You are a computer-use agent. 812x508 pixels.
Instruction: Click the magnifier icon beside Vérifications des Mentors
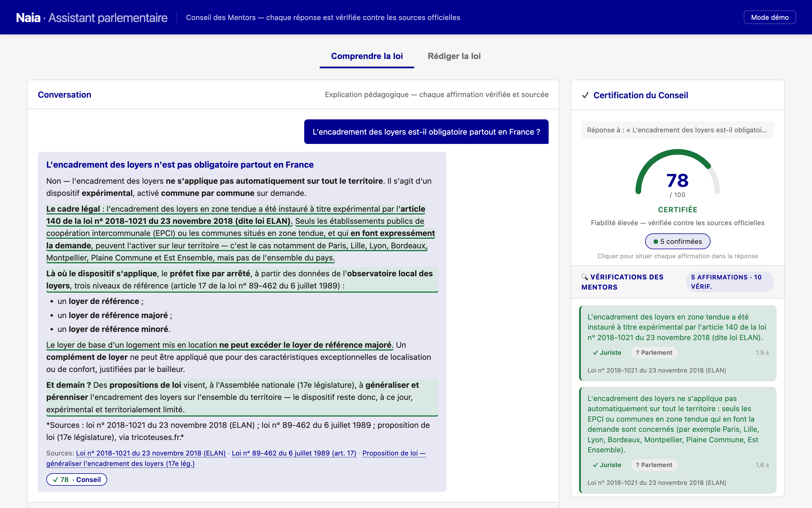pyautogui.click(x=584, y=277)
